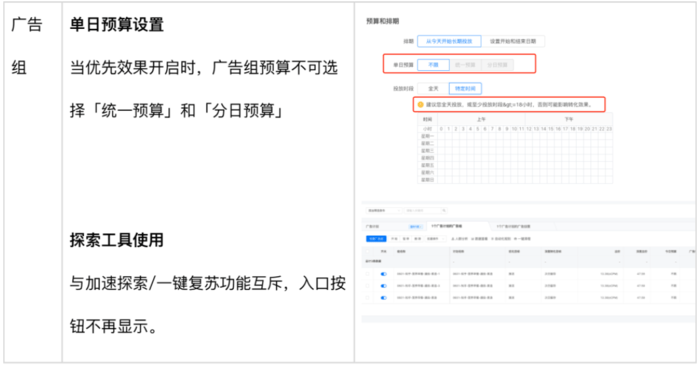Tick the checkbox of the last ad group row

367,297
